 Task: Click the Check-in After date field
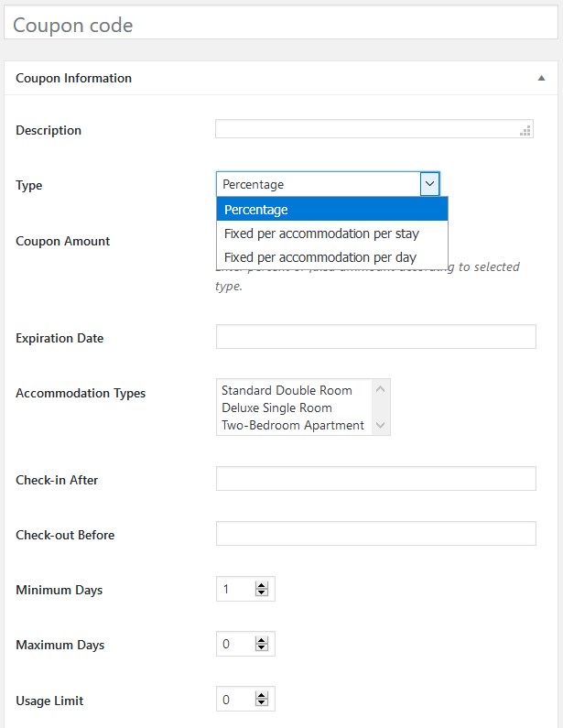375,479
